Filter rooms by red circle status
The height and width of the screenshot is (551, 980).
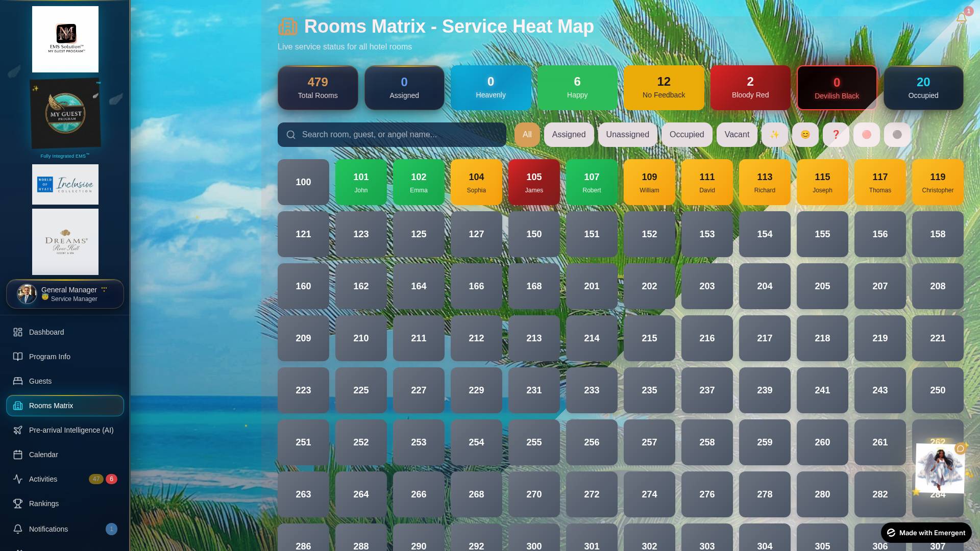[x=866, y=135]
